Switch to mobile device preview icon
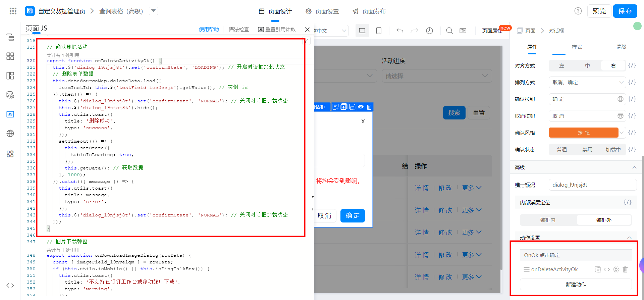This screenshot has width=644, height=300. pyautogui.click(x=379, y=31)
